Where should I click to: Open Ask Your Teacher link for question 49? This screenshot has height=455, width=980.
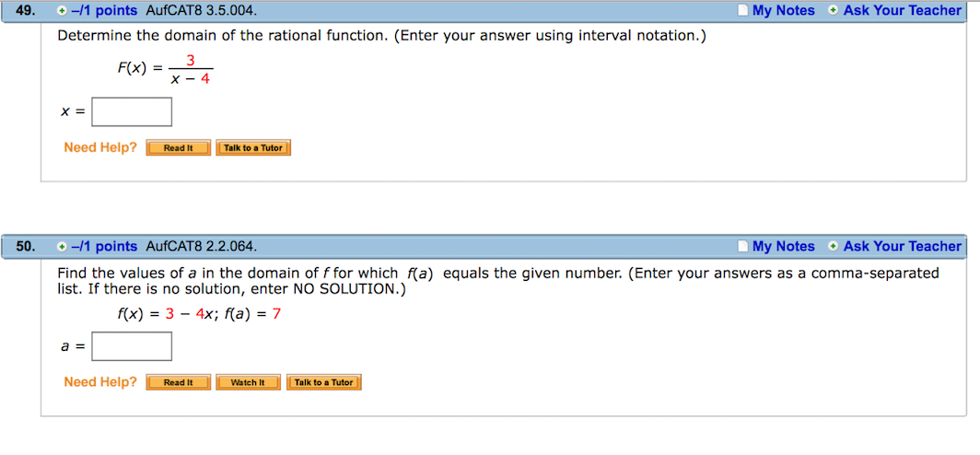(x=903, y=11)
